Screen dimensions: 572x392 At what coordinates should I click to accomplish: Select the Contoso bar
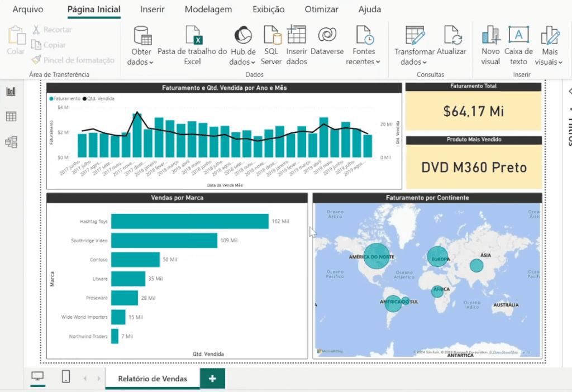(x=135, y=260)
